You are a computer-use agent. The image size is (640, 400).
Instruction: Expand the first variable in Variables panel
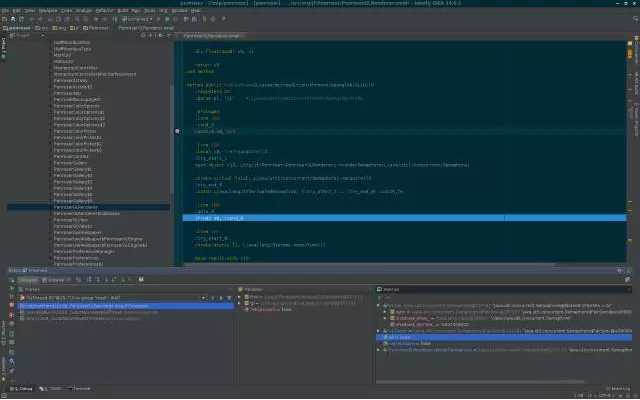[240, 298]
